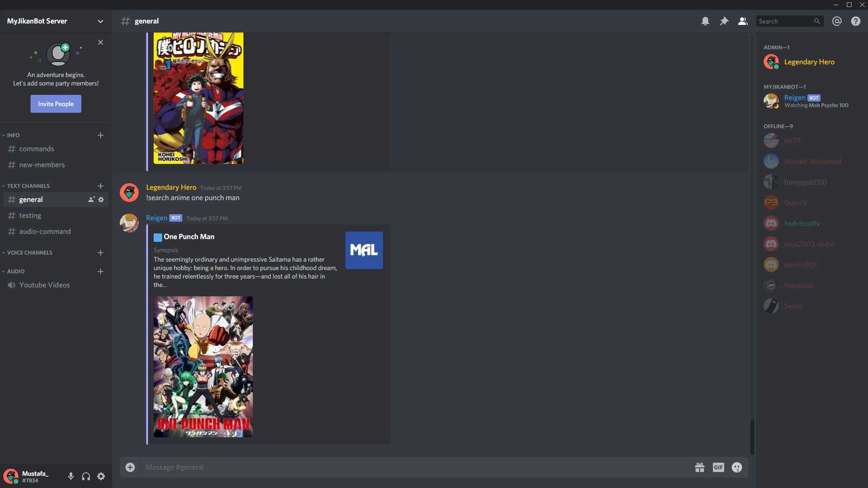Open the One Punch Man embed title link

(189, 237)
